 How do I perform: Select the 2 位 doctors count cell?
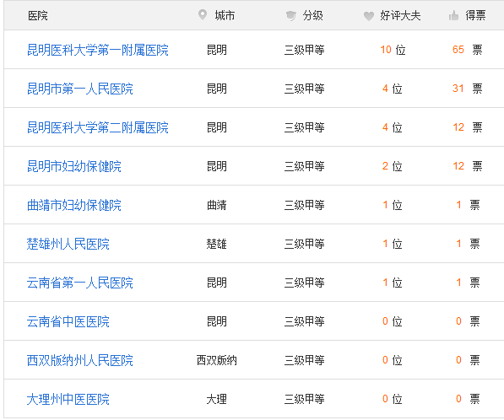pyautogui.click(x=393, y=166)
